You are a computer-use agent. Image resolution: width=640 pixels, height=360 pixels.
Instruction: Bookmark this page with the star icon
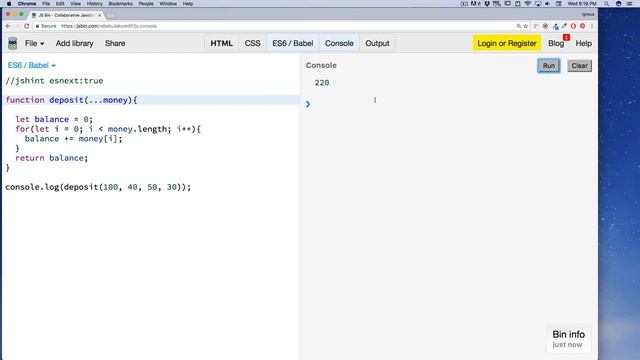pyautogui.click(x=526, y=26)
